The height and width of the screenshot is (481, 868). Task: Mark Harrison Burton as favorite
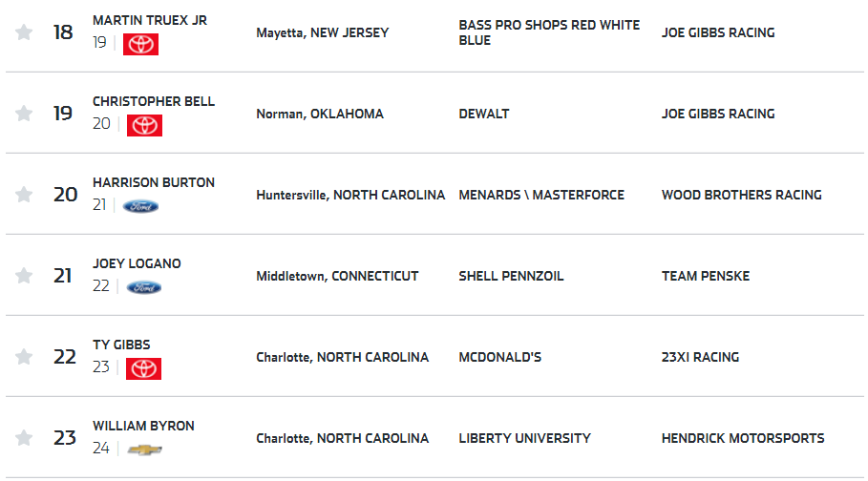(x=24, y=195)
